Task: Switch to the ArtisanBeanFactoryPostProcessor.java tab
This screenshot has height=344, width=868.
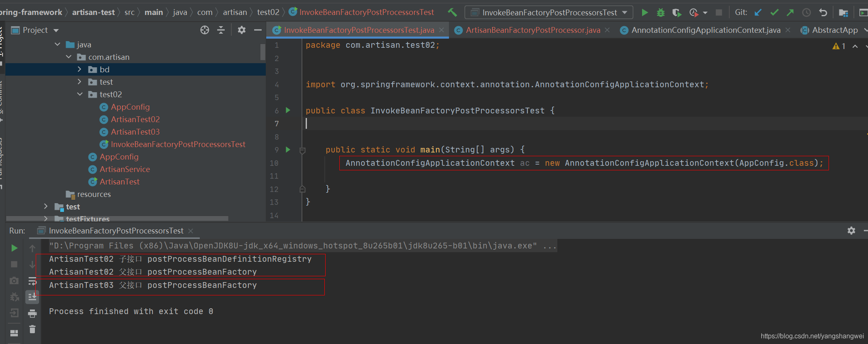Action: point(532,30)
